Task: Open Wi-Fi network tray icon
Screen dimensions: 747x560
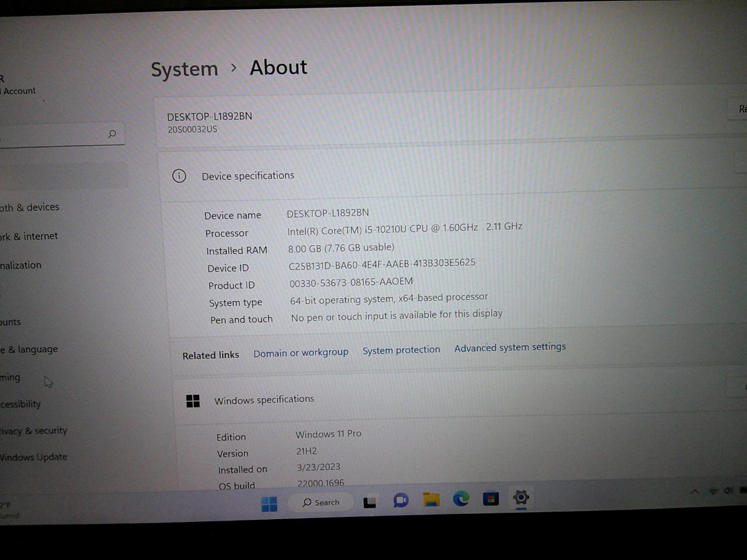Action: coord(713,492)
